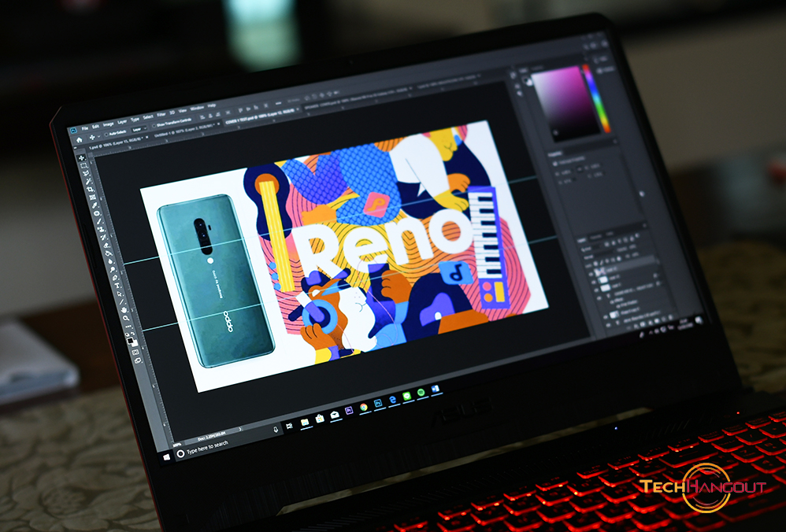Open the Select menu
Image resolution: width=786 pixels, height=532 pixels.
[148, 116]
